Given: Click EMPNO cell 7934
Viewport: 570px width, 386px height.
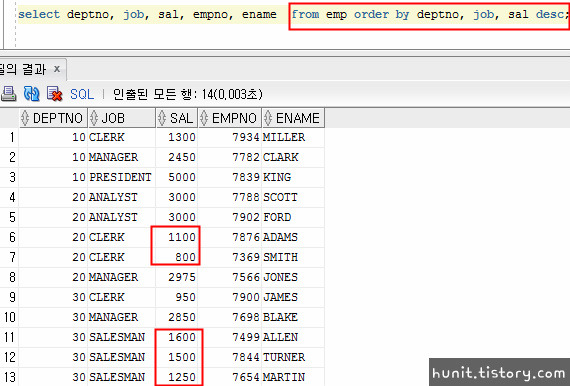Looking at the screenshot, I should (230, 137).
